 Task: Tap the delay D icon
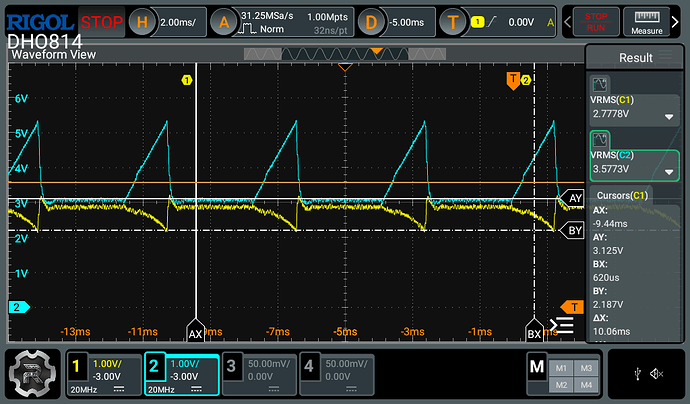[x=371, y=21]
